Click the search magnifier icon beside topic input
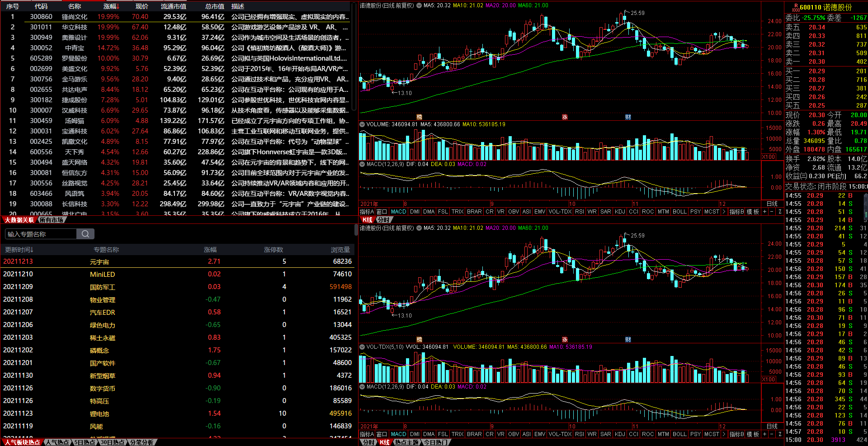This screenshot has width=868, height=446. click(85, 234)
